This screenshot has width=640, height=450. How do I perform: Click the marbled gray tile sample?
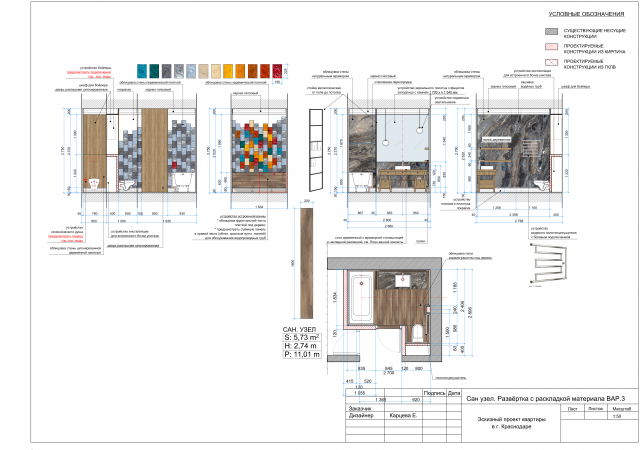[x=179, y=71]
